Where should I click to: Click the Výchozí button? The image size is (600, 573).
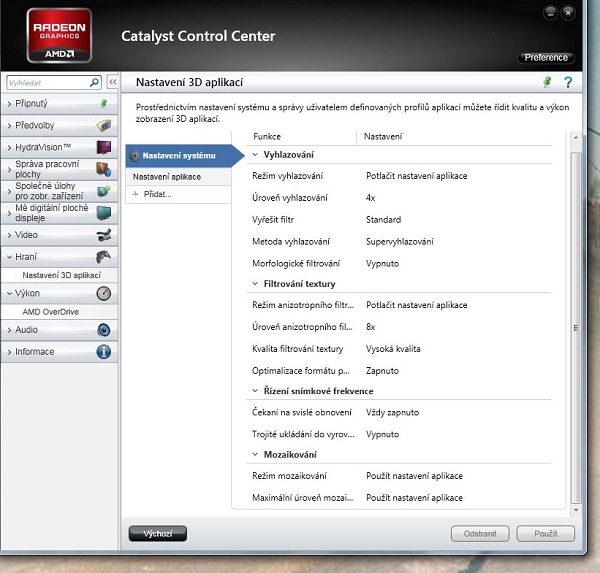coord(158,534)
